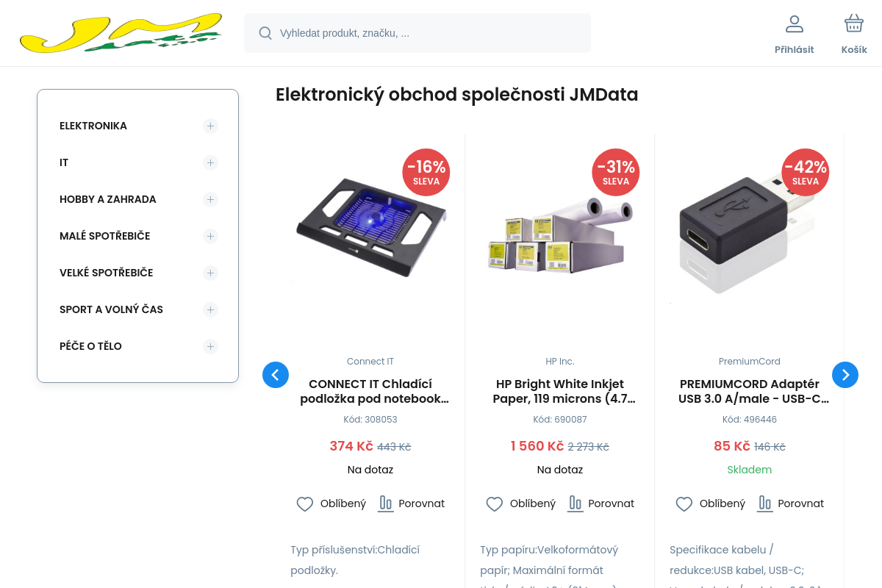Click the JMData logo

[121, 32]
